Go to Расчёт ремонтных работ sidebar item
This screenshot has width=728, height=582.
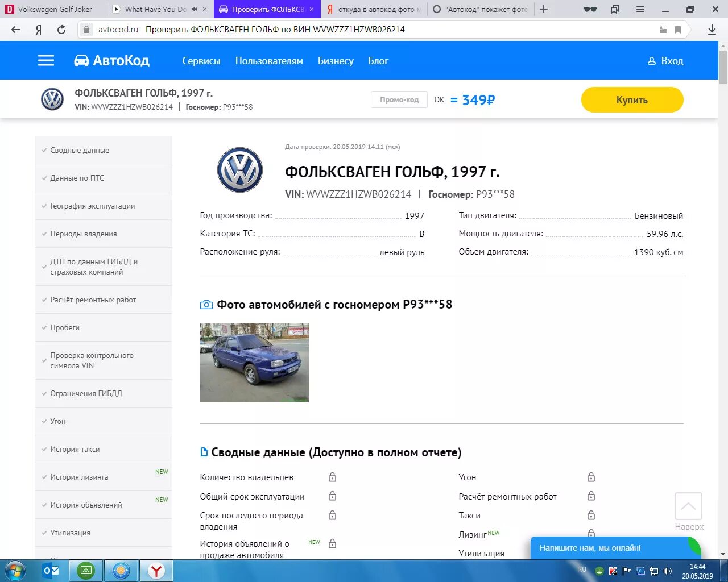pos(103,300)
